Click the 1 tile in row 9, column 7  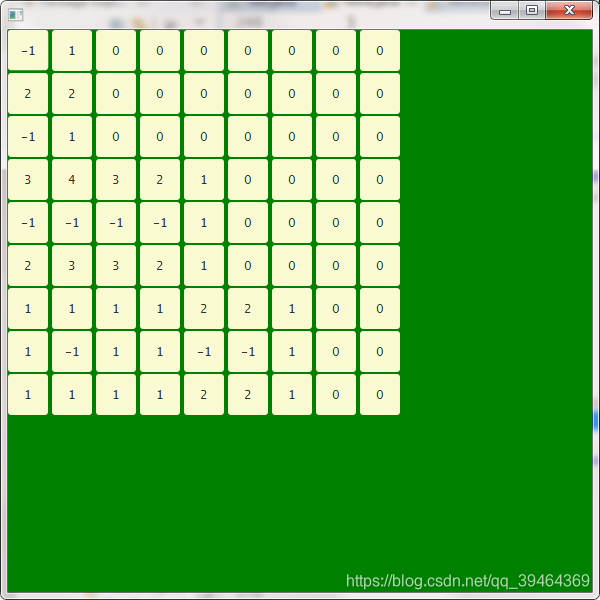pos(292,395)
